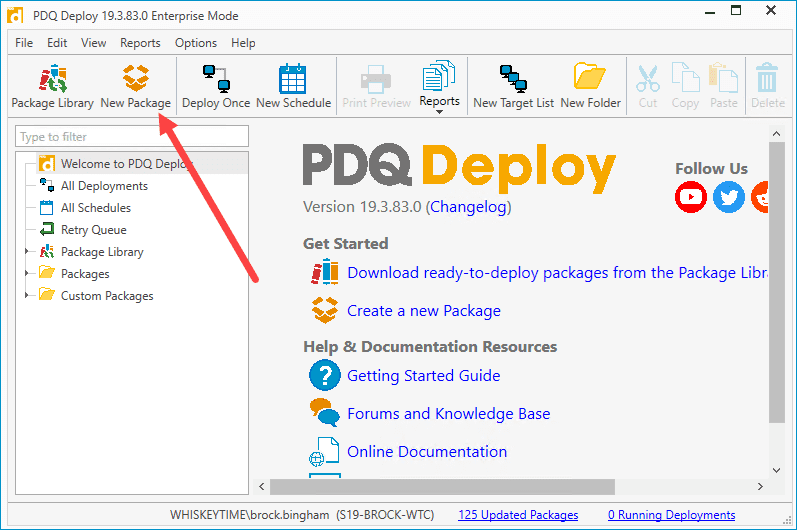Image resolution: width=797 pixels, height=530 pixels.
Task: Create a New Folder from toolbar
Action: 591,86
